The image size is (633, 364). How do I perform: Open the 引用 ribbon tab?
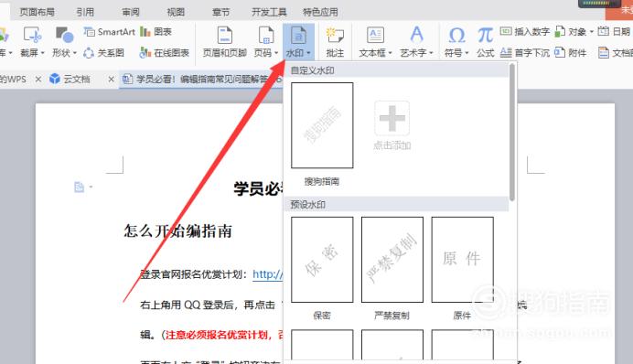85,12
